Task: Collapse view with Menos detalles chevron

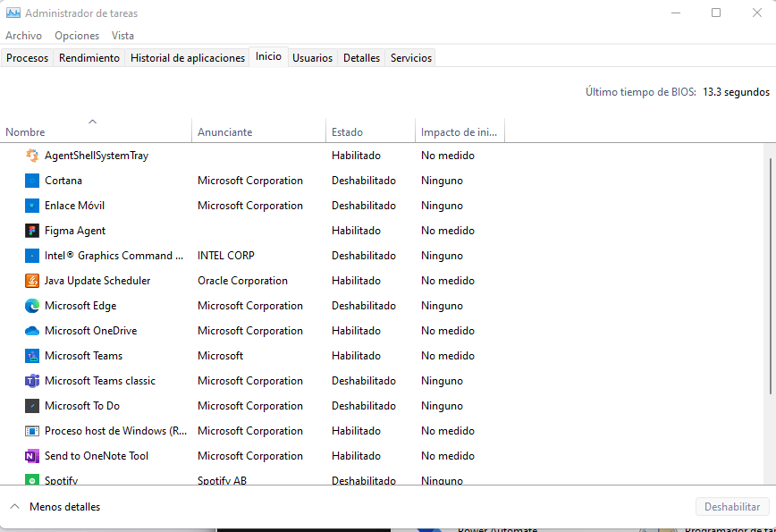Action: click(x=15, y=506)
